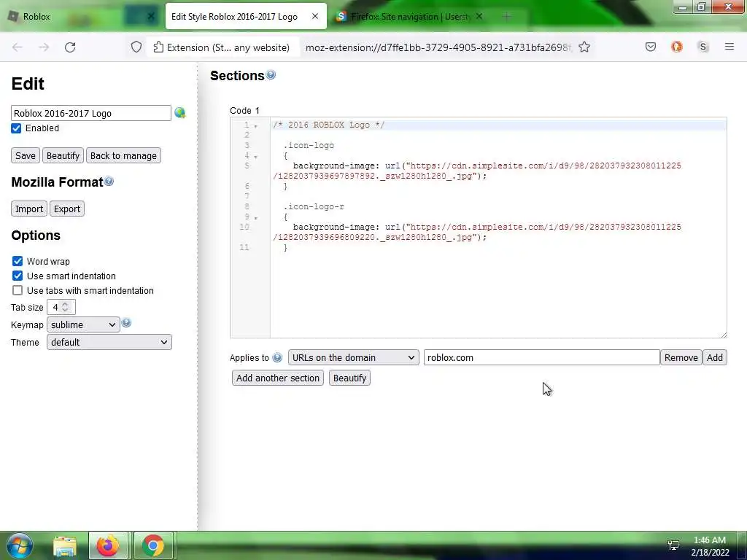Enable Use tabs with smart indentation
Screen dimensions: 747x560
tap(18, 290)
